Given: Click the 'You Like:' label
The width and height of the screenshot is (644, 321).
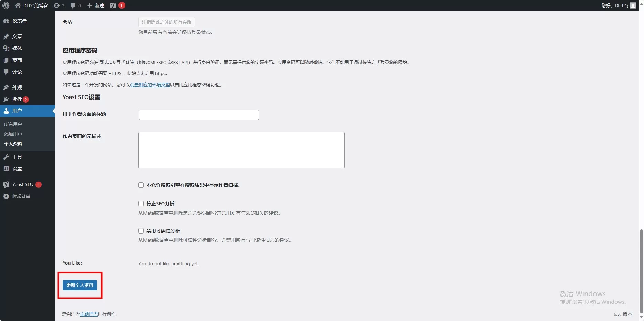Looking at the screenshot, I should (72, 263).
